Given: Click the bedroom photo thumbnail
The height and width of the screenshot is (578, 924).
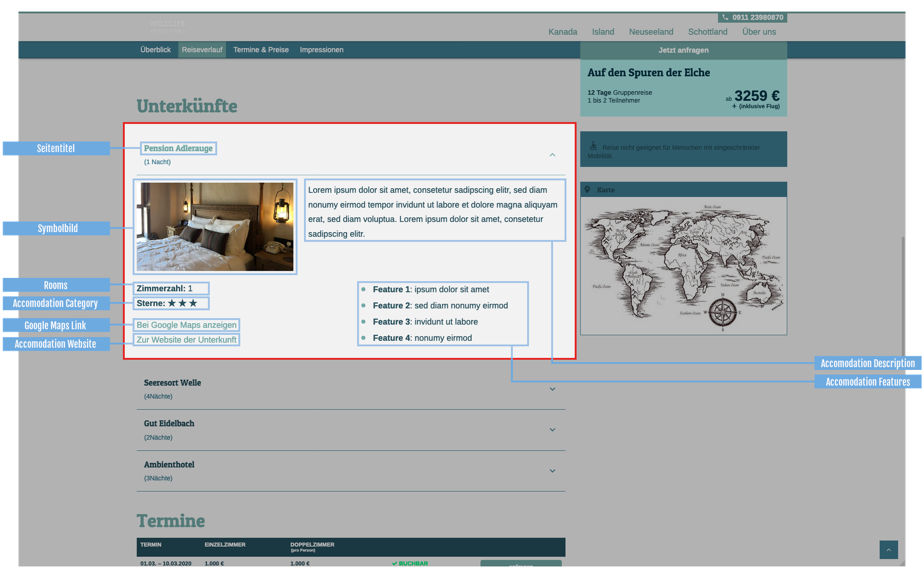Looking at the screenshot, I should tap(215, 226).
